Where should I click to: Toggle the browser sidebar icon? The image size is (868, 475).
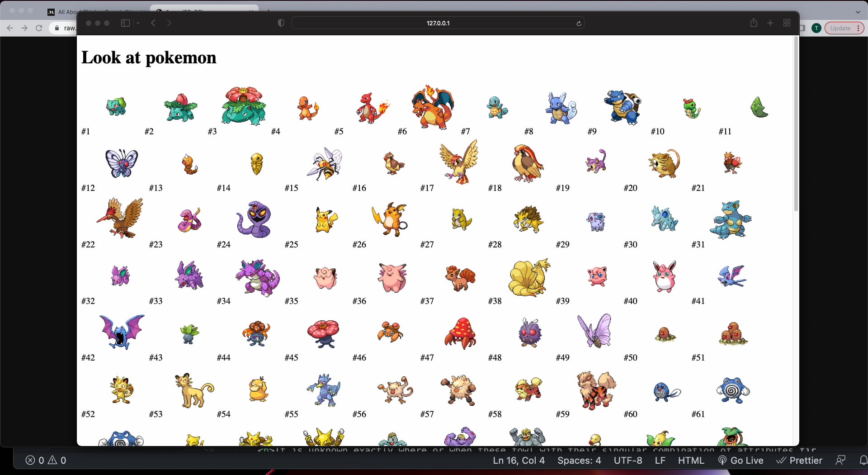(x=125, y=23)
